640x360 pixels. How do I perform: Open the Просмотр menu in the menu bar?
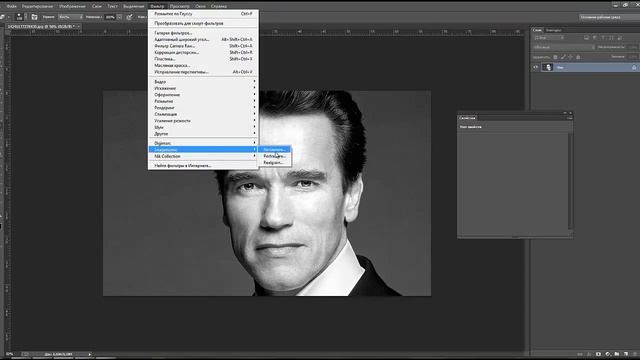pos(180,6)
